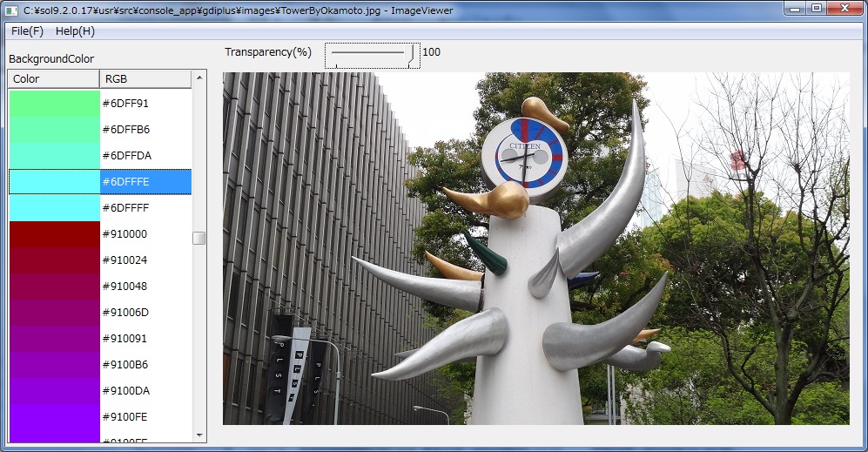Viewport: 868px width, 452px height.
Task: Click the #910091 RGB text
Action: pos(125,338)
